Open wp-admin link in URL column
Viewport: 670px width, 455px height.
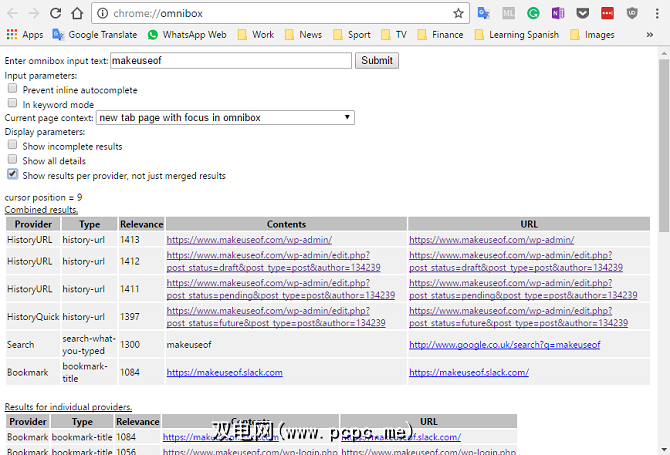492,240
